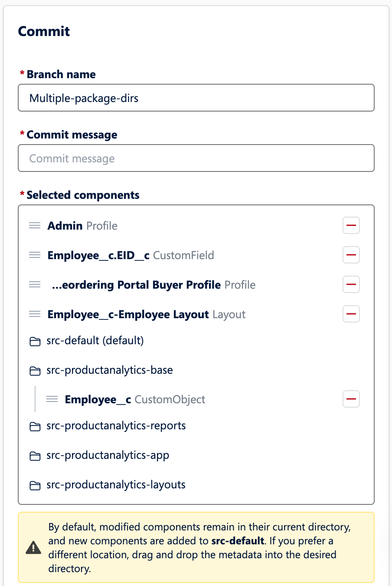
Task: Remove the Admin Profile component
Action: coord(351,225)
